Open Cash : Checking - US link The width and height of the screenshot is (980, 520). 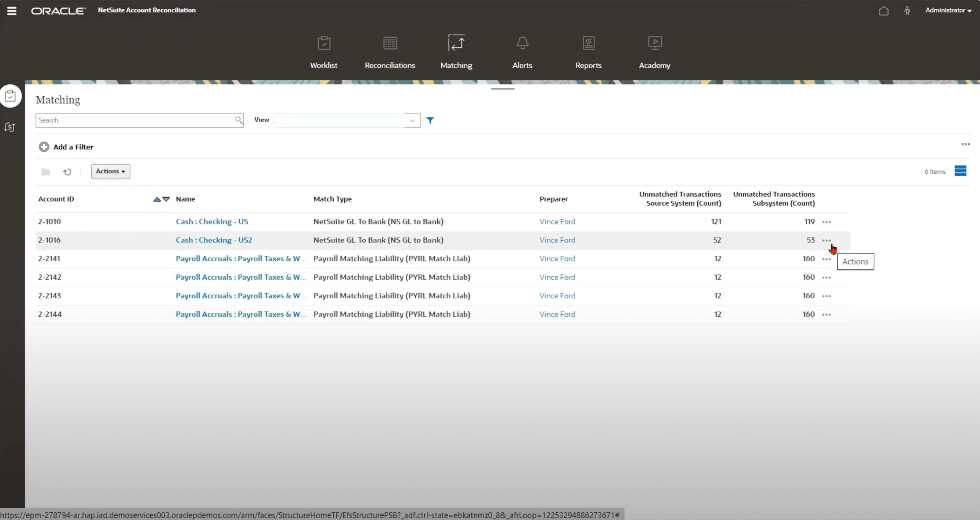[212, 221]
